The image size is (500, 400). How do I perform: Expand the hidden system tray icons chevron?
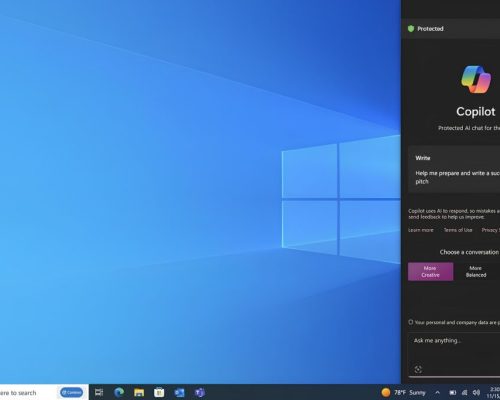click(x=438, y=393)
